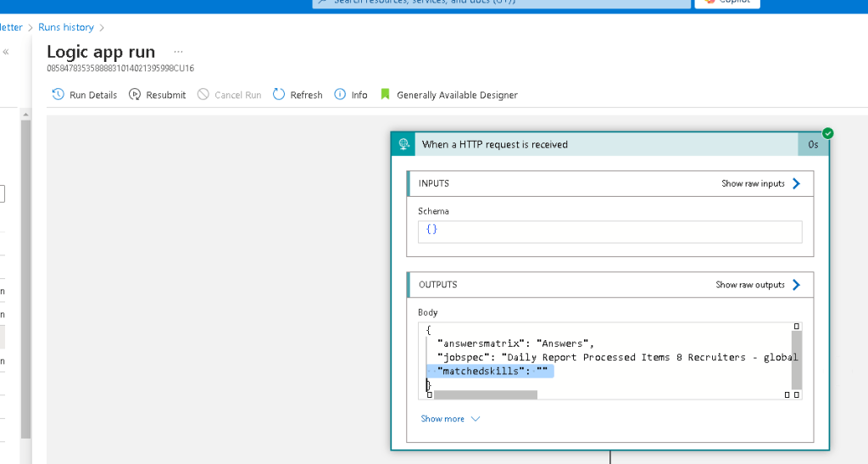Screen dimensions: 868x464
Task: Go to Runs history breadcrumb
Action: [x=66, y=27]
